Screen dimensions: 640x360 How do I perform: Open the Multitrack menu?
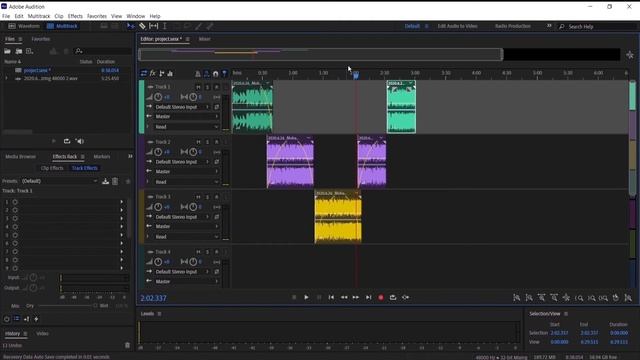[39, 16]
